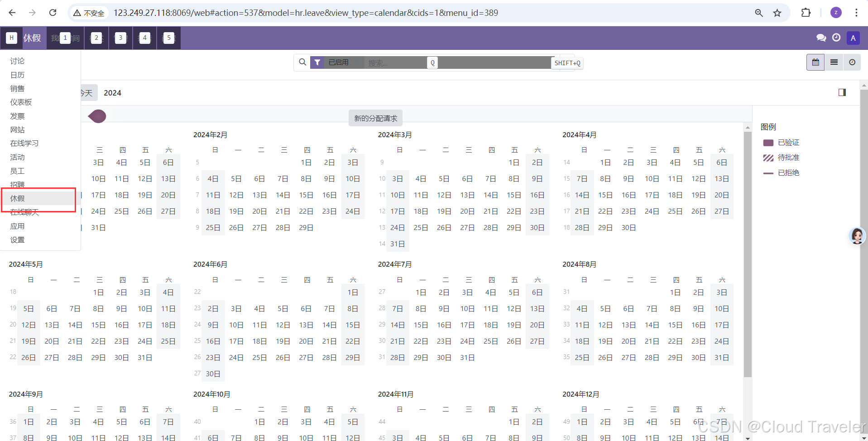Toggle the 已拒绝 legend label
Image resolution: width=868 pixels, height=441 pixels.
click(x=788, y=173)
